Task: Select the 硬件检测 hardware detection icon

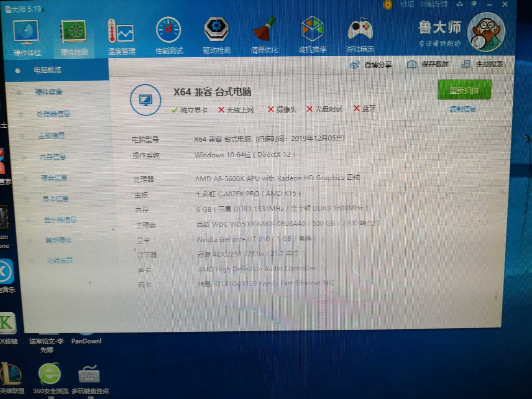Action: (x=74, y=37)
